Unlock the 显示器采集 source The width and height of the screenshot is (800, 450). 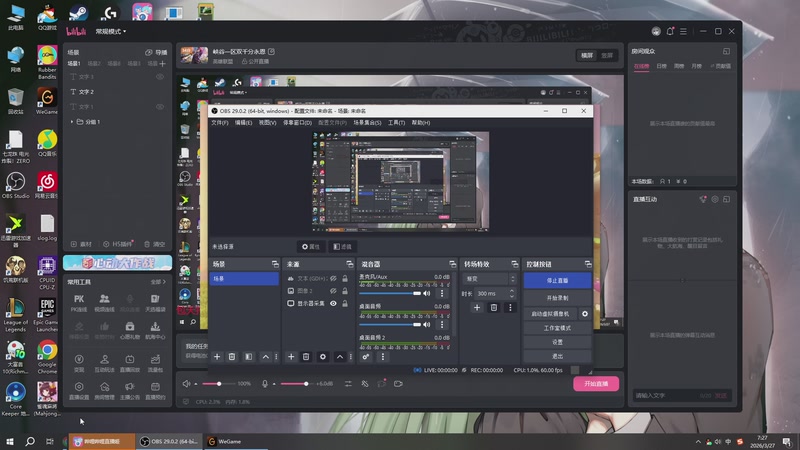pyautogui.click(x=345, y=303)
